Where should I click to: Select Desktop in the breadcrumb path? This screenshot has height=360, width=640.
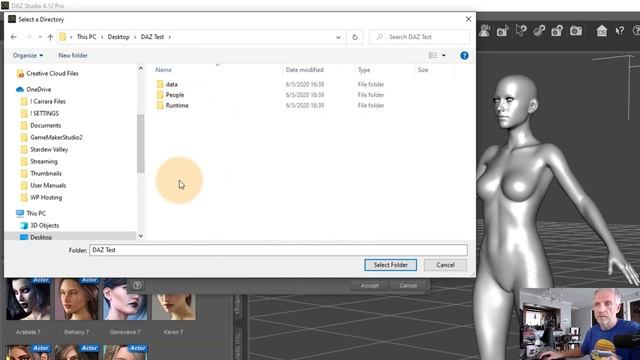(x=118, y=37)
